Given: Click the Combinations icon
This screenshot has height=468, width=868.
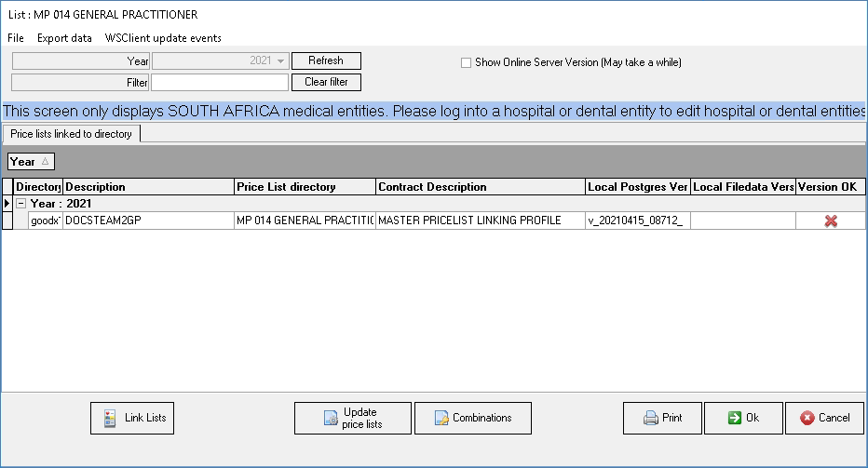Looking at the screenshot, I should pos(441,418).
